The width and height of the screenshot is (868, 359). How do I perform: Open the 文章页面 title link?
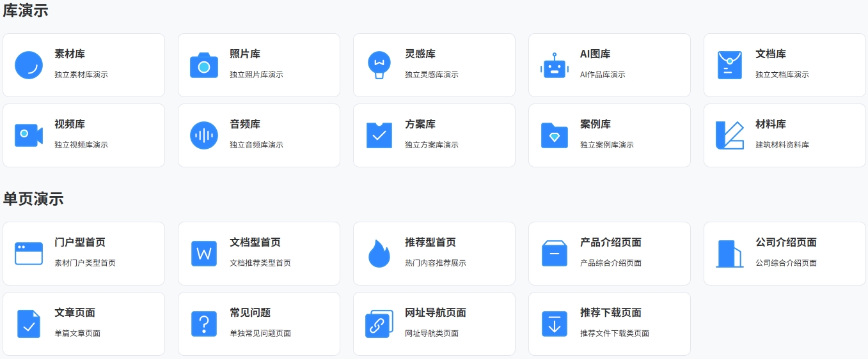click(x=75, y=313)
